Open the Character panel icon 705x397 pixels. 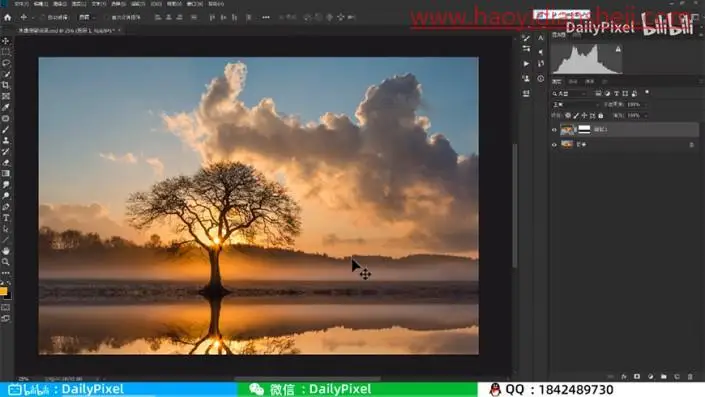click(x=541, y=39)
